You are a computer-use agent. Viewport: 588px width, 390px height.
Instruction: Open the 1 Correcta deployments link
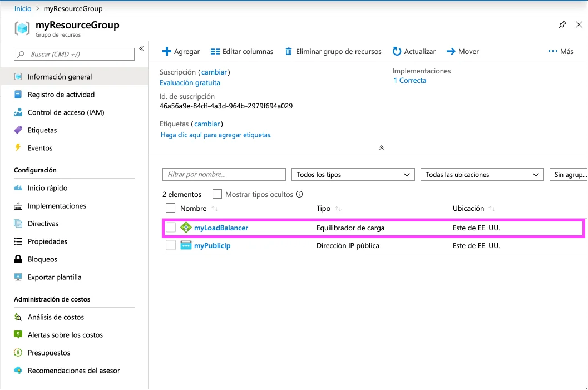[x=410, y=80]
